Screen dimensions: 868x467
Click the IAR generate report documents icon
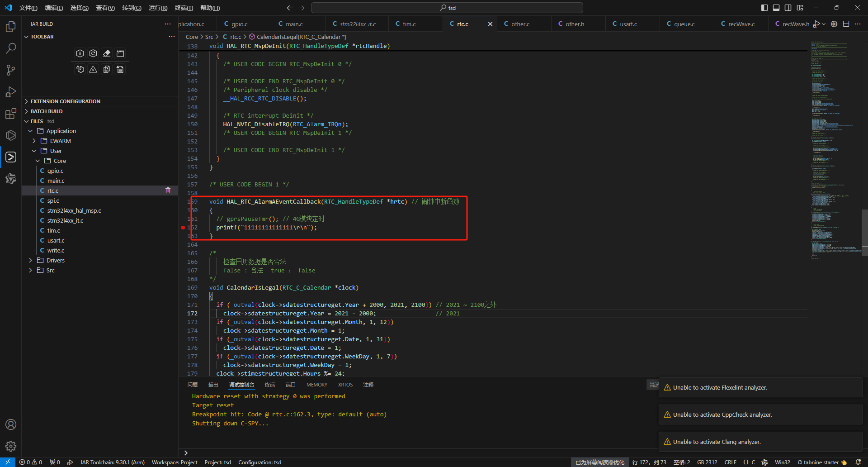107,69
